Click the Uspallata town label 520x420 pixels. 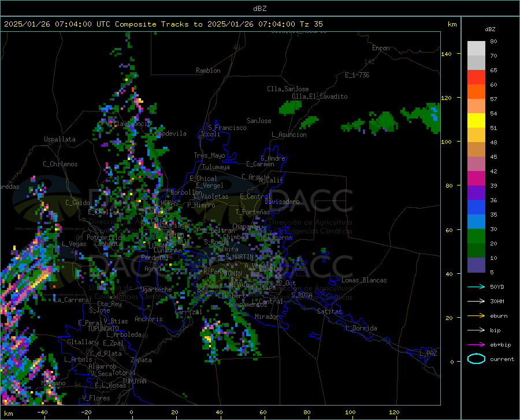[60, 139]
